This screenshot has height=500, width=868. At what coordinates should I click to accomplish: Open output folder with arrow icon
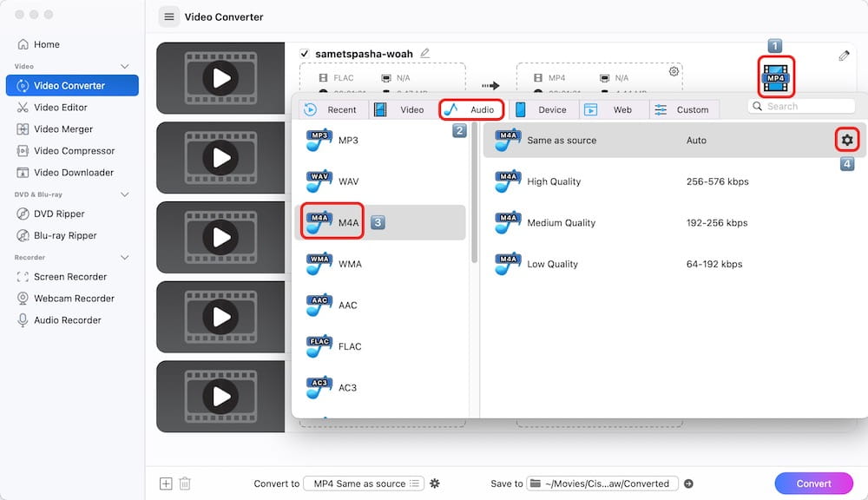[x=688, y=484]
